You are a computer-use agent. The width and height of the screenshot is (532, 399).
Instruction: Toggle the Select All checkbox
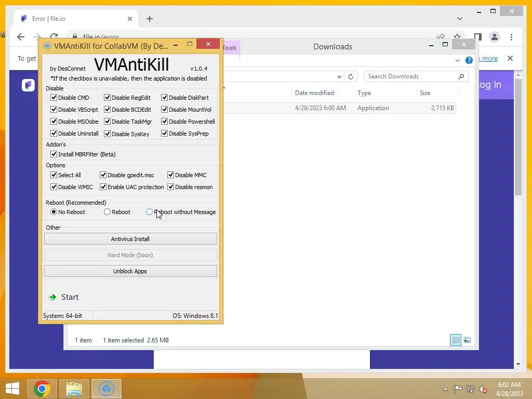(54, 175)
